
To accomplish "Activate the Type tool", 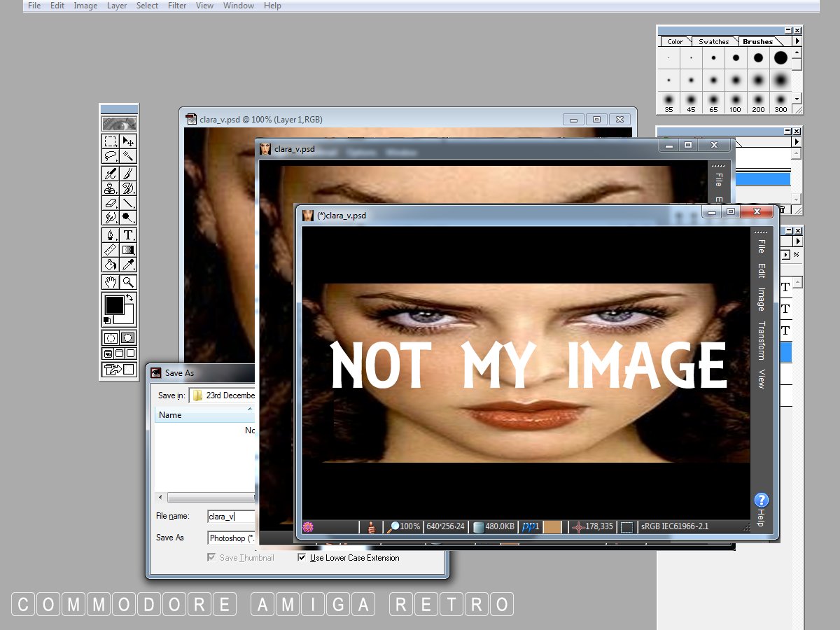I will (x=128, y=235).
